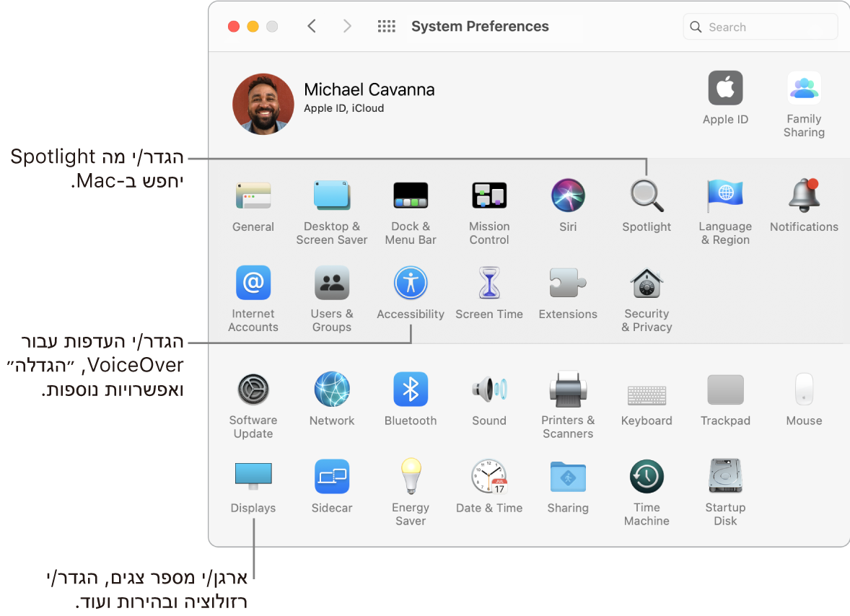Open Notifications preferences
Image resolution: width=850 pixels, height=616 pixels.
804,195
